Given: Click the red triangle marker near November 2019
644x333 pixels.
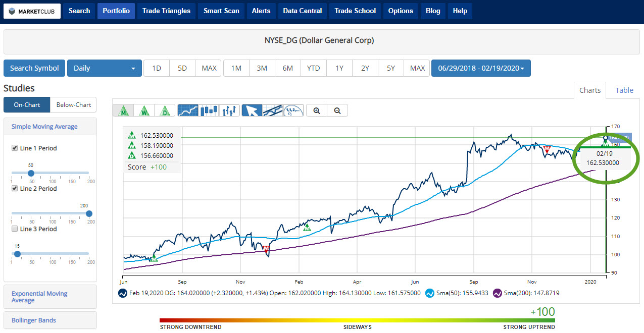Looking at the screenshot, I should [547, 149].
